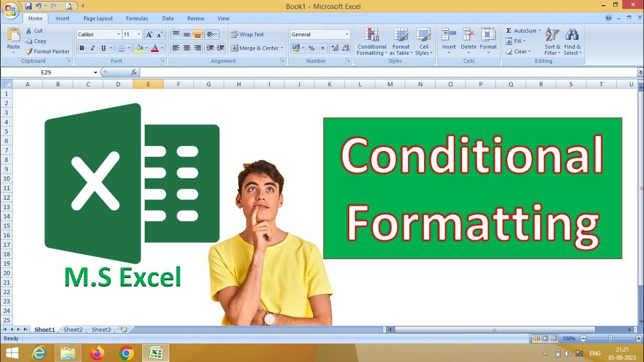Apply the Fill Color bucket
644x362 pixels.
139,48
